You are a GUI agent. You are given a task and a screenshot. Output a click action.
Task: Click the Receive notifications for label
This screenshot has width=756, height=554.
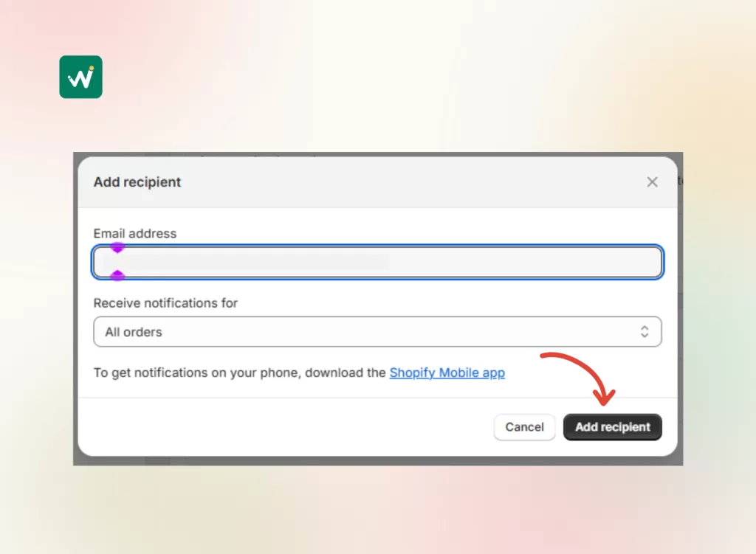point(165,303)
